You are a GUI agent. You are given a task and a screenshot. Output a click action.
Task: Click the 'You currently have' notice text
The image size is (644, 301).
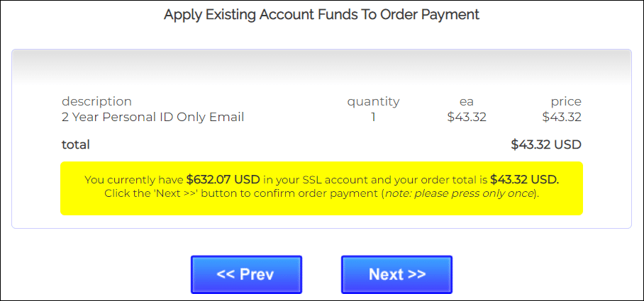click(x=134, y=180)
